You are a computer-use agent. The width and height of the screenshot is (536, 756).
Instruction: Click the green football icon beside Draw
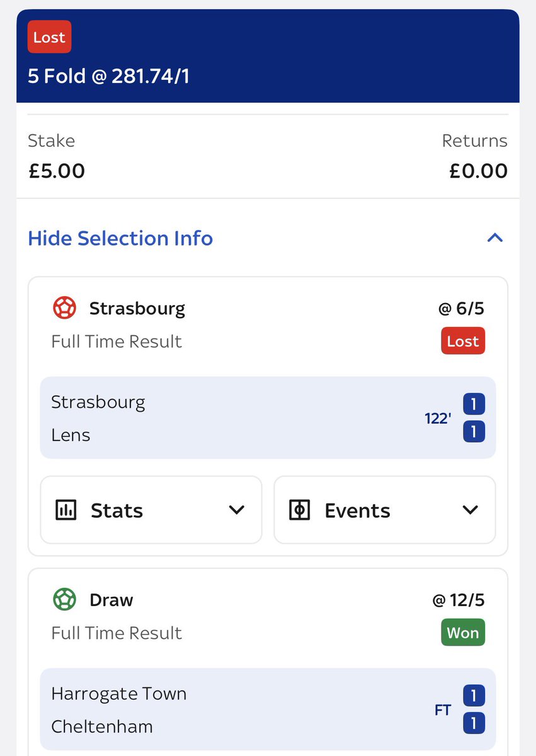pyautogui.click(x=64, y=599)
